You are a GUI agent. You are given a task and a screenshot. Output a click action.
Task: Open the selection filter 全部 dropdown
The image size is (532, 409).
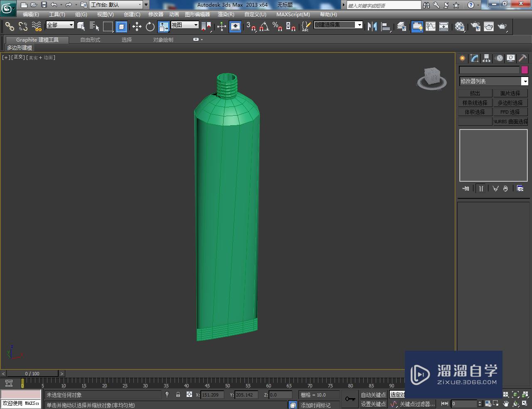pos(60,25)
